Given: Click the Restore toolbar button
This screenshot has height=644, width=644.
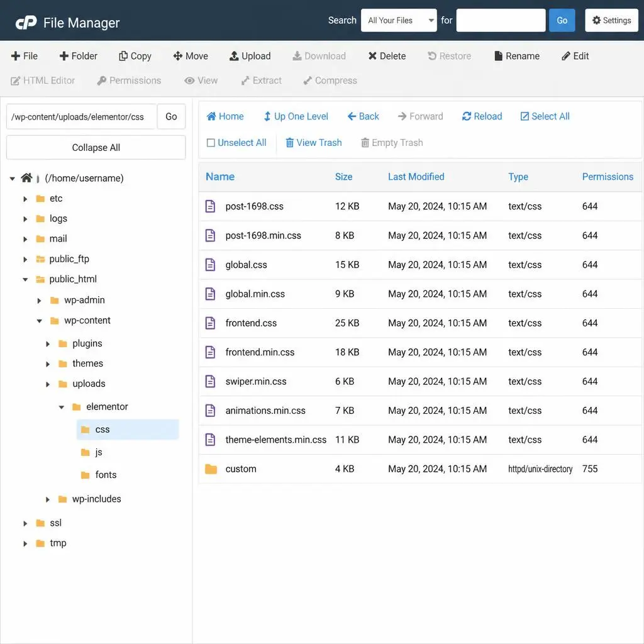Looking at the screenshot, I should (449, 56).
